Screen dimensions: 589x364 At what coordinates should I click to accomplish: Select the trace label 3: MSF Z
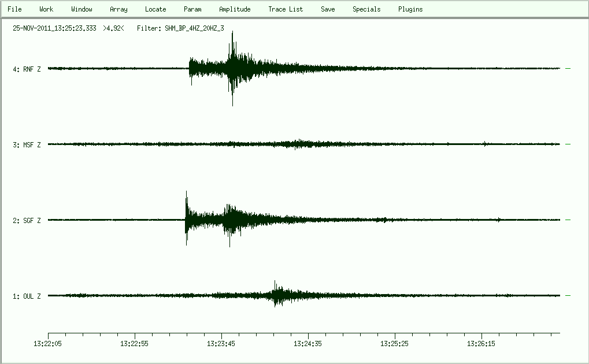click(27, 145)
